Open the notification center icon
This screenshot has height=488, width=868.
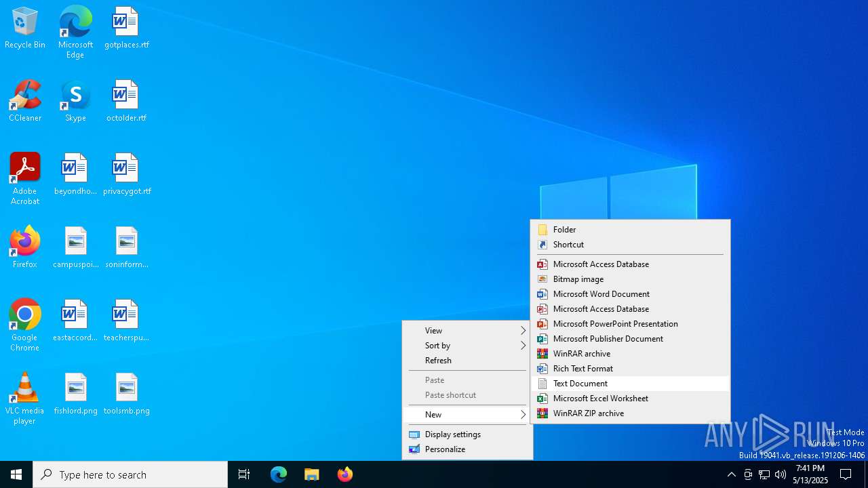click(846, 474)
